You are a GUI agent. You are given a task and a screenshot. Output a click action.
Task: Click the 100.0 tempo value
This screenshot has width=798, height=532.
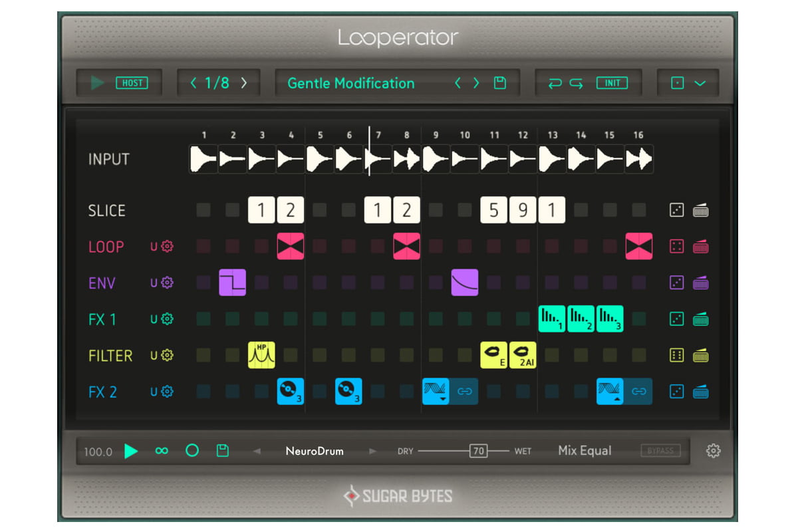pos(98,452)
